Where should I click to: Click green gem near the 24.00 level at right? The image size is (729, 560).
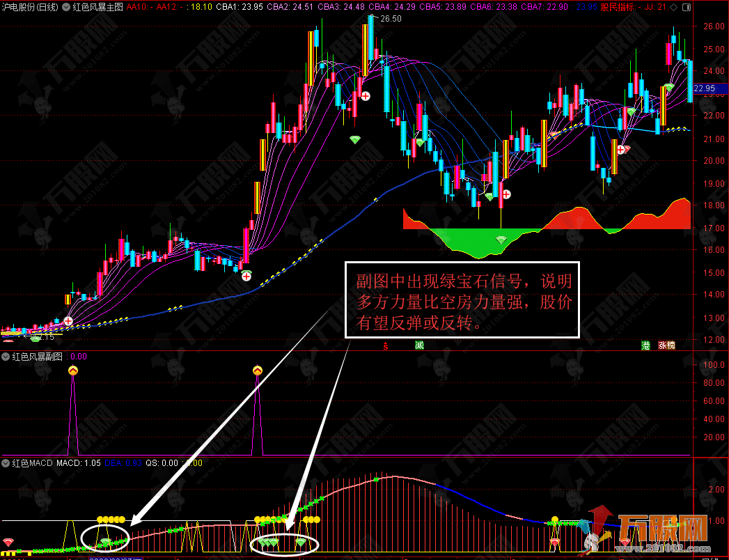[x=669, y=87]
